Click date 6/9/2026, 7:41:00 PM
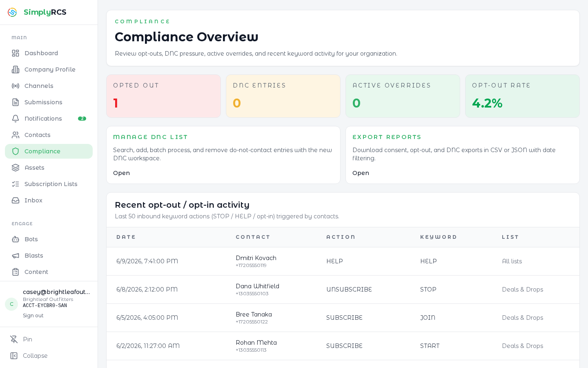This screenshot has width=588, height=368. tap(147, 261)
